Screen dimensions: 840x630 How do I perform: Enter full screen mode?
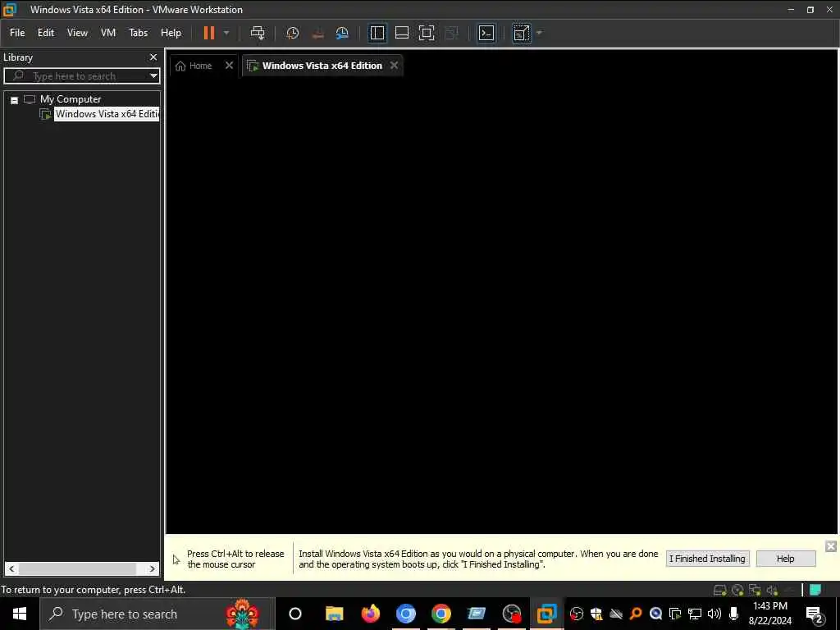(427, 33)
